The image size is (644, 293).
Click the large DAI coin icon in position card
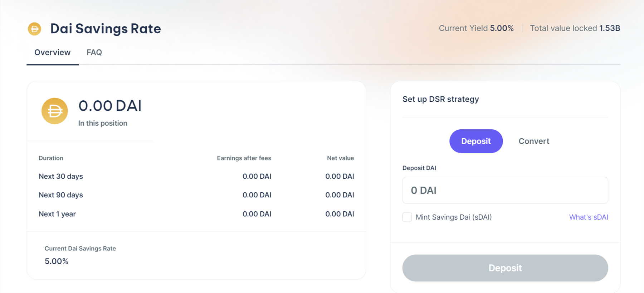55,111
